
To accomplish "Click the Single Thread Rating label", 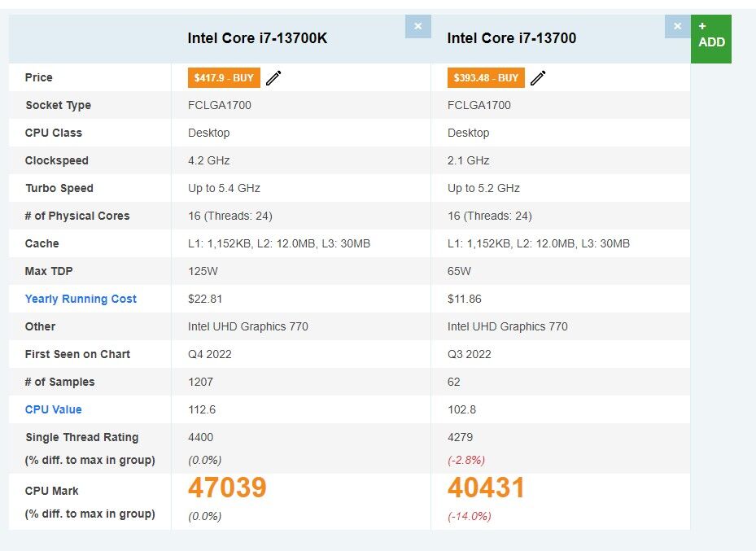I will 82,437.
